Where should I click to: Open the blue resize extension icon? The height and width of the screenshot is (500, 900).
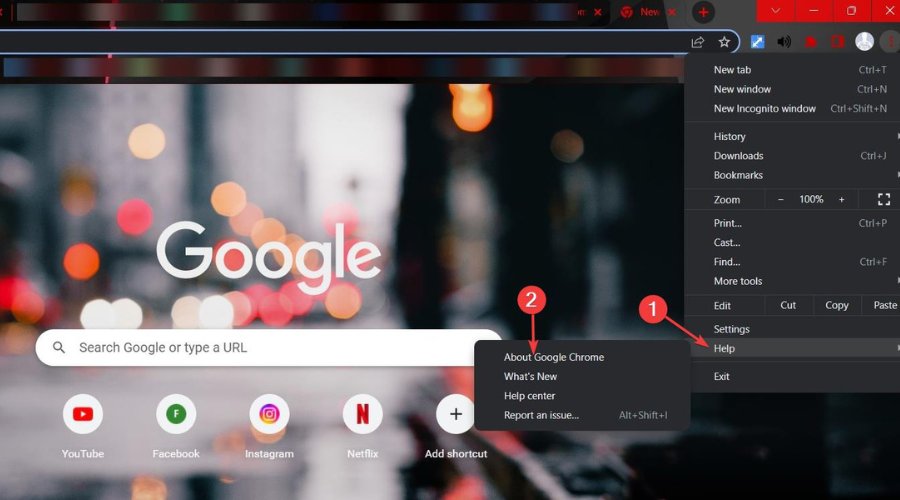coord(758,42)
